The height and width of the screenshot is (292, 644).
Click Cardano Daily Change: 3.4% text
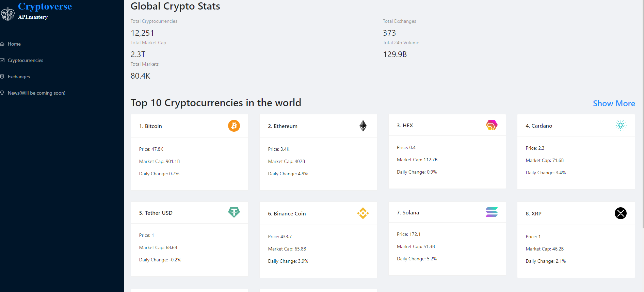[x=546, y=173]
